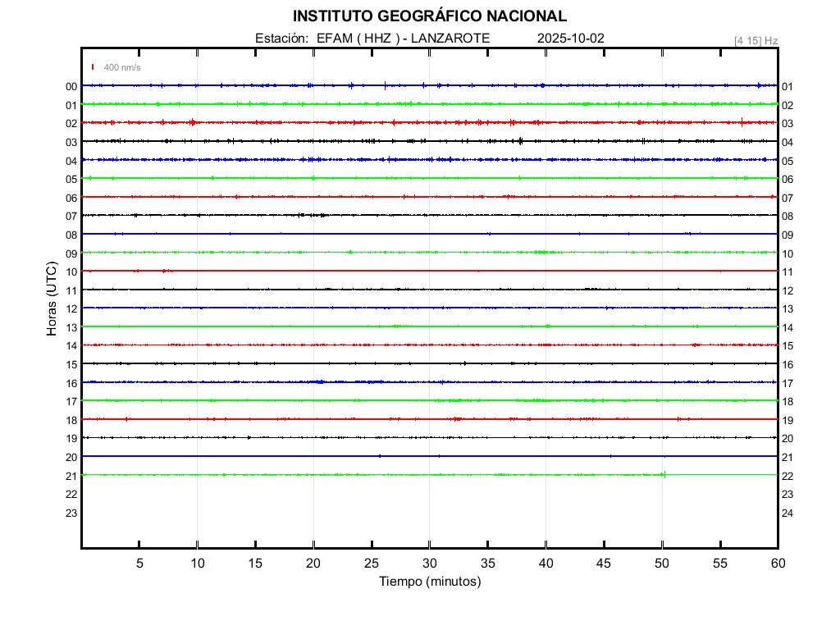Click the 45 minute tick label
The width and height of the screenshot is (840, 630).
pos(604,564)
